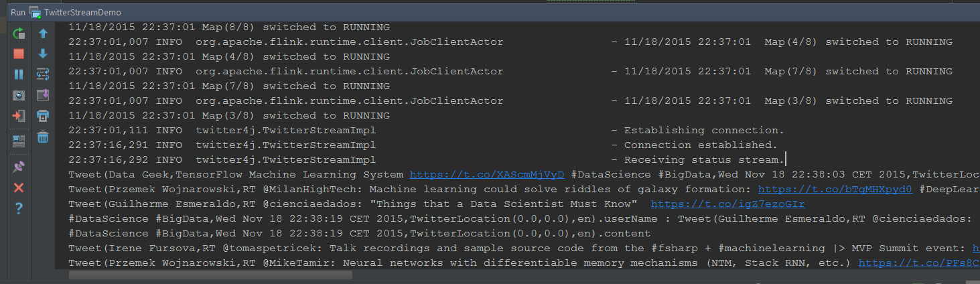The image size is (980, 284).
Task: Clear all console output with trash icon
Action: [x=43, y=137]
